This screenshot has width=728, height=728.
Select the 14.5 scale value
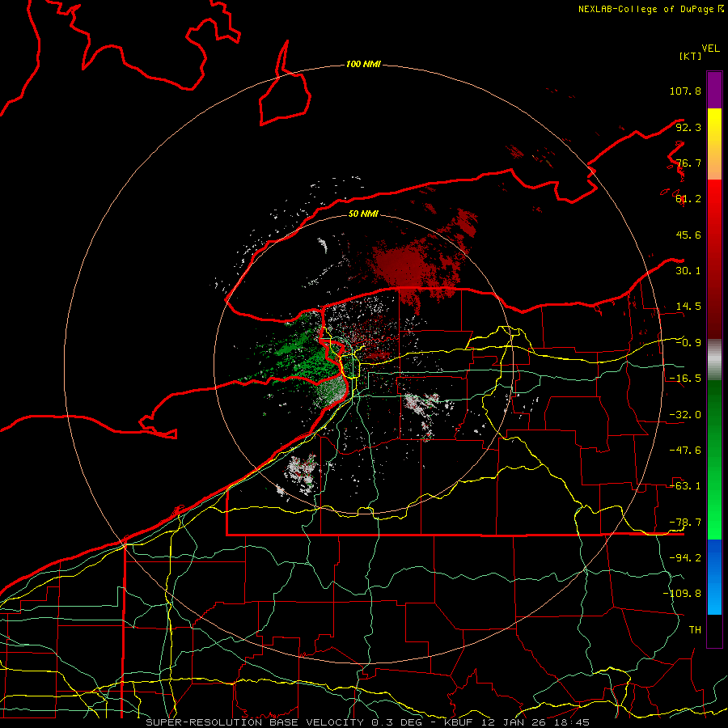pos(688,307)
